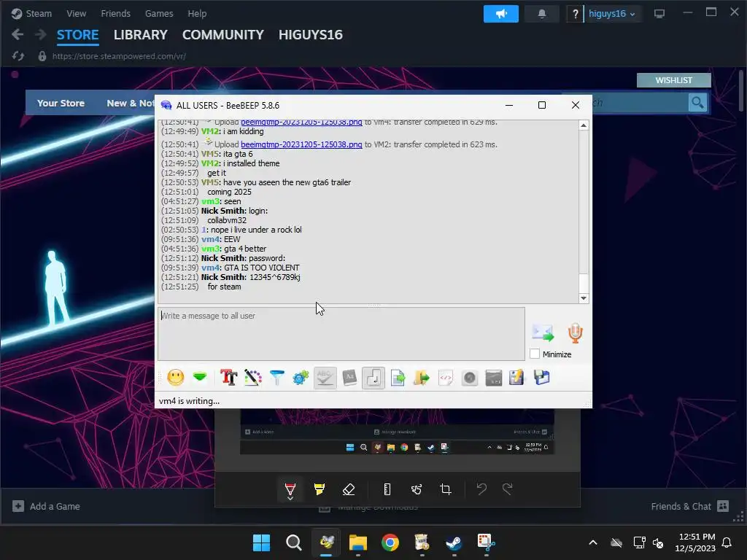This screenshot has width=747, height=560.
Task: Click the notepad with pencil icon
Action: click(517, 378)
